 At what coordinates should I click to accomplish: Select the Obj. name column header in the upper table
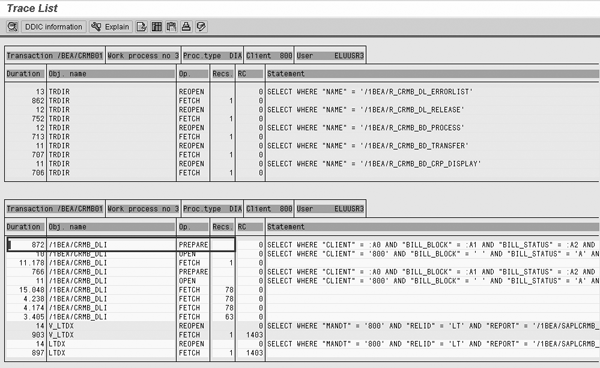pos(111,74)
